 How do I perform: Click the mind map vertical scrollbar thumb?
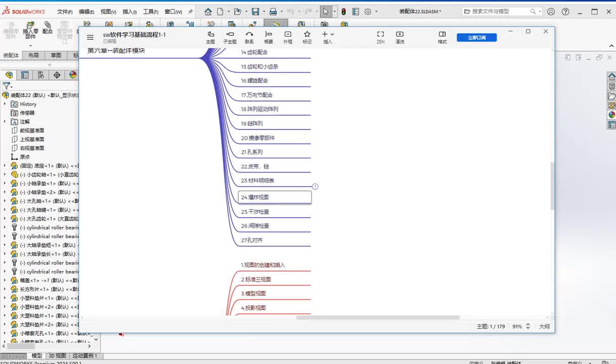552,186
